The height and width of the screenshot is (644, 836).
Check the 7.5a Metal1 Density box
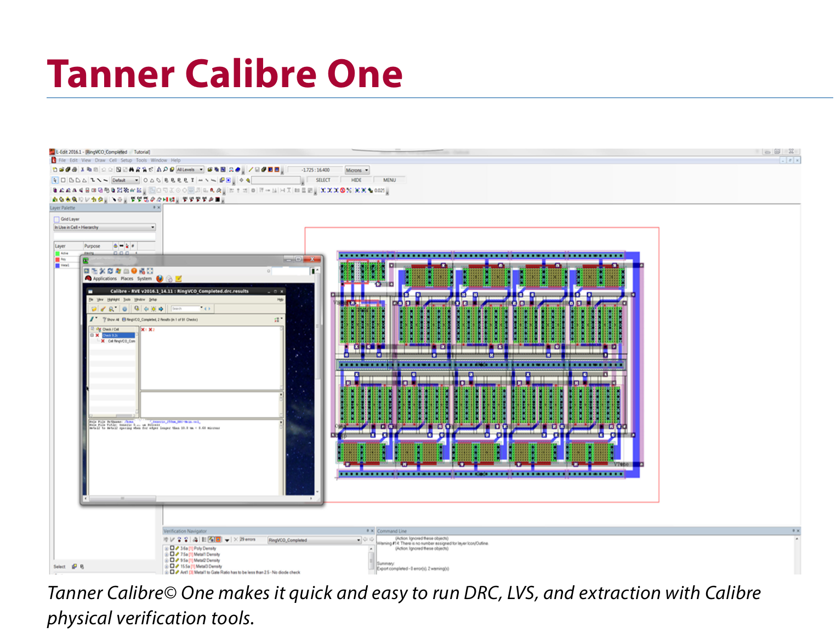tap(172, 554)
